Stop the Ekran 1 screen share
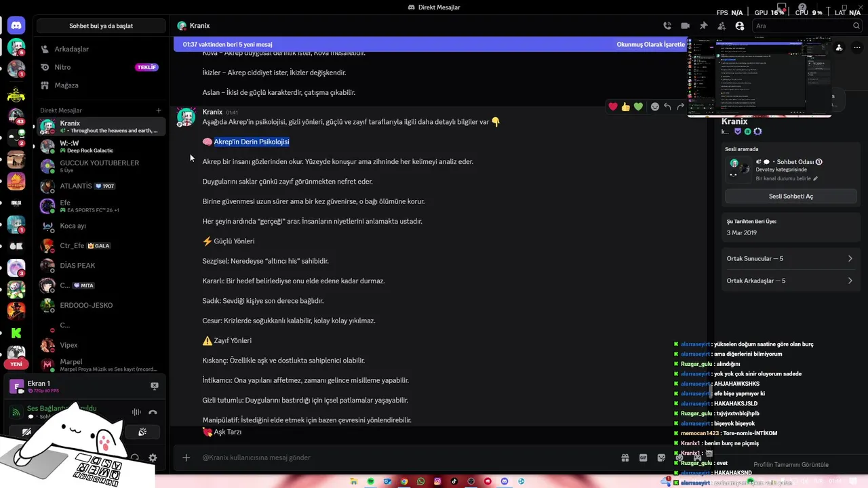868x488 pixels. click(155, 386)
